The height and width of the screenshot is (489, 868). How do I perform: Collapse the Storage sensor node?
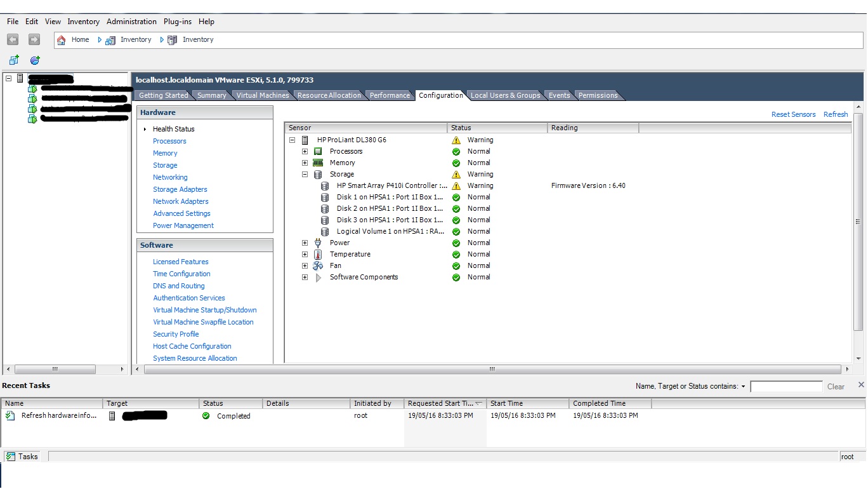pos(305,174)
